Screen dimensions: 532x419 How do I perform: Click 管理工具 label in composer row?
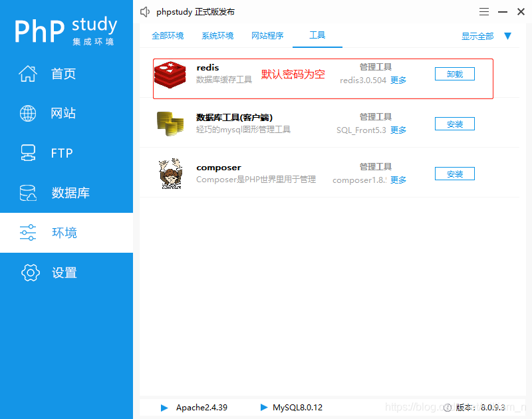click(x=376, y=167)
